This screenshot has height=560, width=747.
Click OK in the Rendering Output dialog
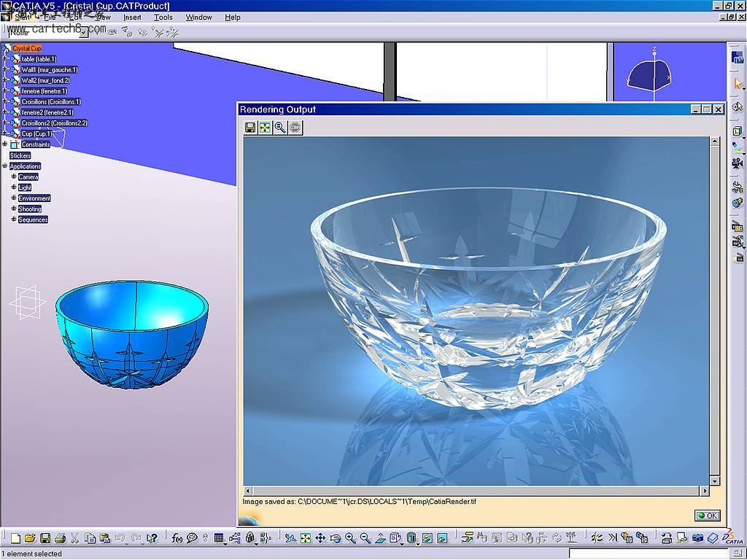[708, 516]
